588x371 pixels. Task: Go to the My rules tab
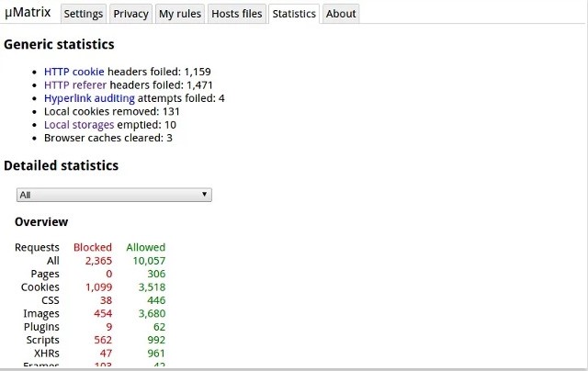pos(179,14)
